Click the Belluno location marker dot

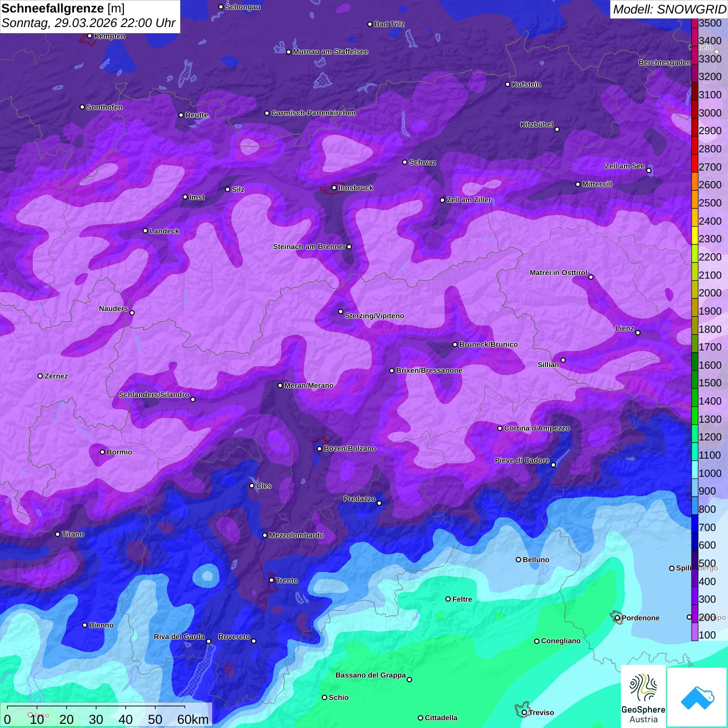(x=518, y=560)
